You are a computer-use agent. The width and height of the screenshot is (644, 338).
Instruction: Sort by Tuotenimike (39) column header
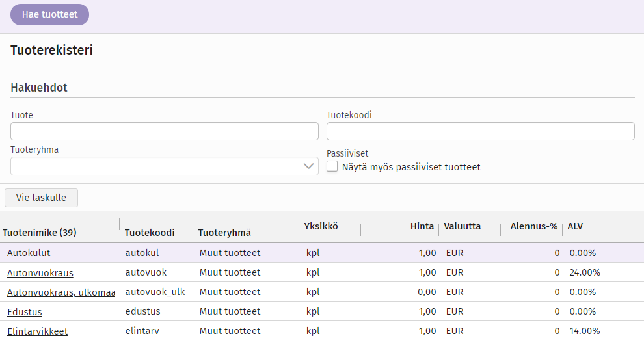pos(40,233)
